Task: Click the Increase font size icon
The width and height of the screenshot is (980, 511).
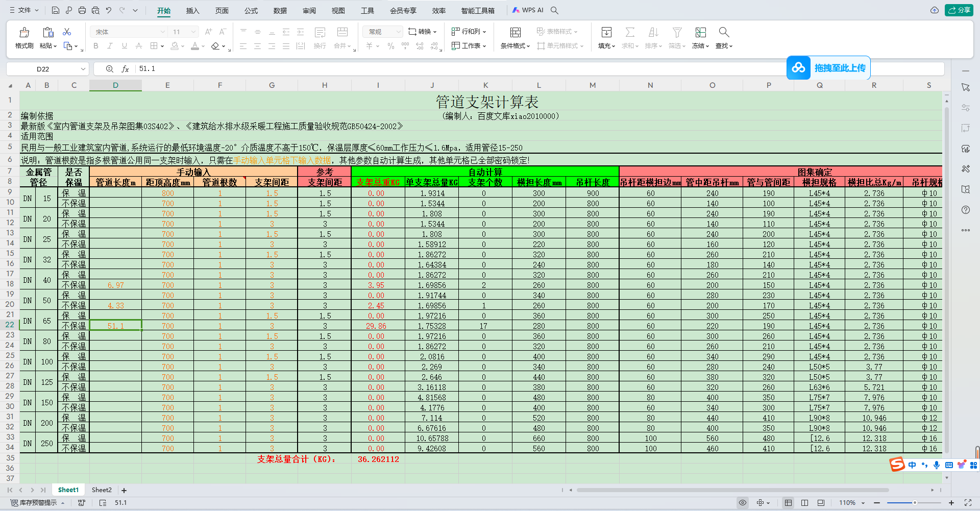Action: click(x=208, y=32)
